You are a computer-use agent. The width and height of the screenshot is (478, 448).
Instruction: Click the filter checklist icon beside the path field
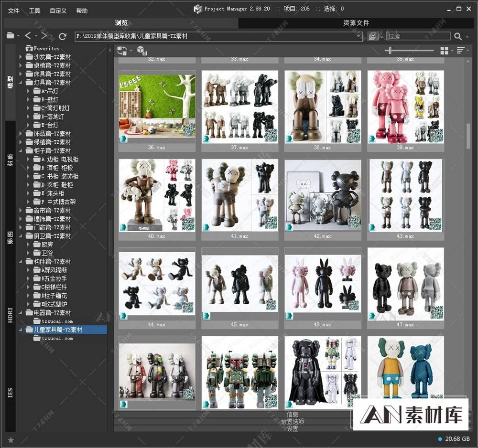click(x=372, y=36)
